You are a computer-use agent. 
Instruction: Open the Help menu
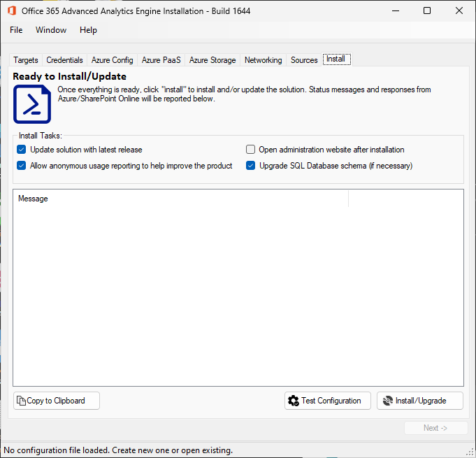pos(88,30)
